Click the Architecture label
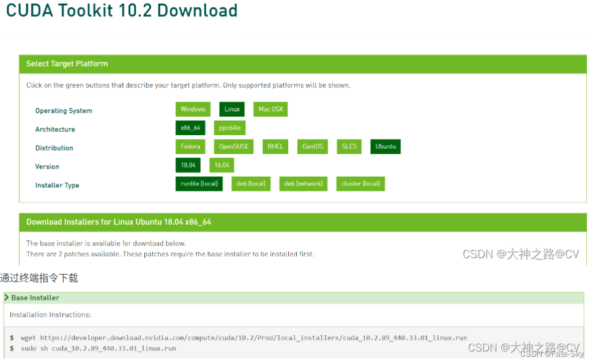Image resolution: width=593 pixels, height=364 pixels. click(x=55, y=129)
